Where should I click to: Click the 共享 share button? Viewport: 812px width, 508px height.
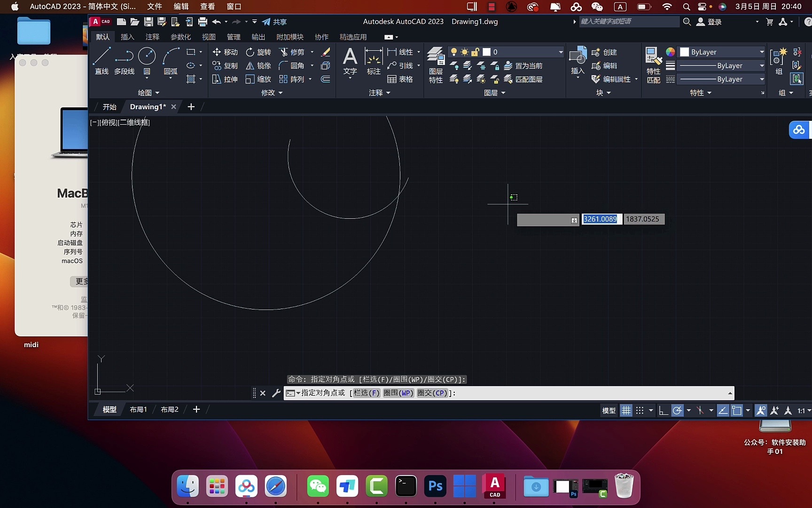[x=275, y=22]
